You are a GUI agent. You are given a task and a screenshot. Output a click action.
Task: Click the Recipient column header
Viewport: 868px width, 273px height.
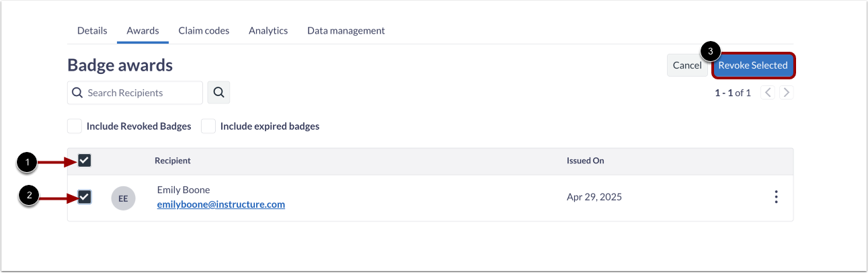[x=173, y=161]
